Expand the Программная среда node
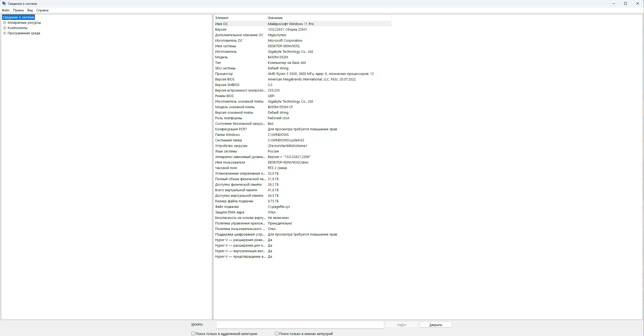Screen dimensions: 644x336 (4, 33)
